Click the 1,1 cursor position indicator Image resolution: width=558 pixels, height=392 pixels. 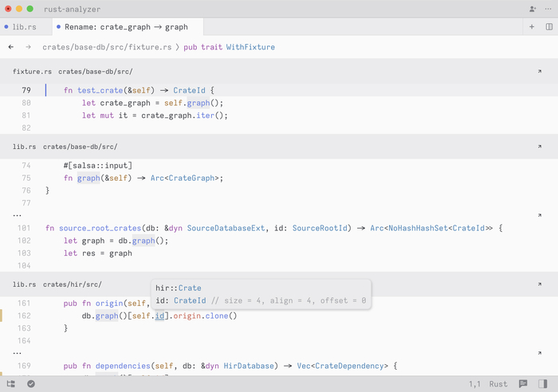(474, 384)
